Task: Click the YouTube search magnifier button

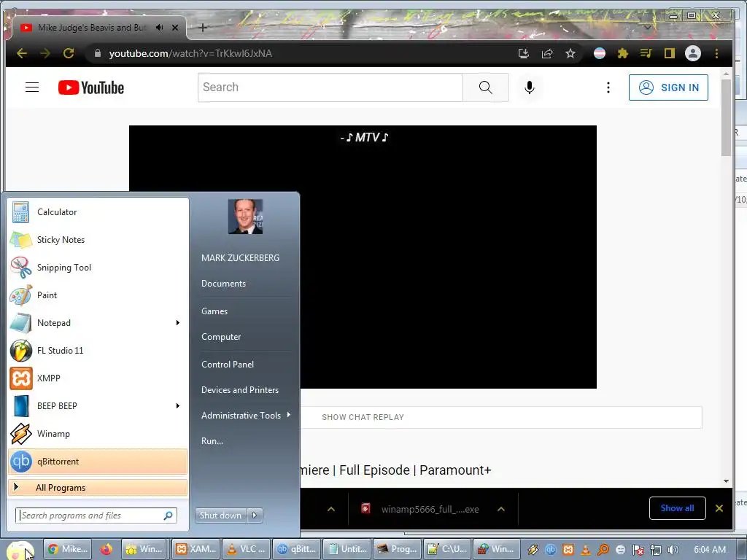Action: [x=485, y=87]
